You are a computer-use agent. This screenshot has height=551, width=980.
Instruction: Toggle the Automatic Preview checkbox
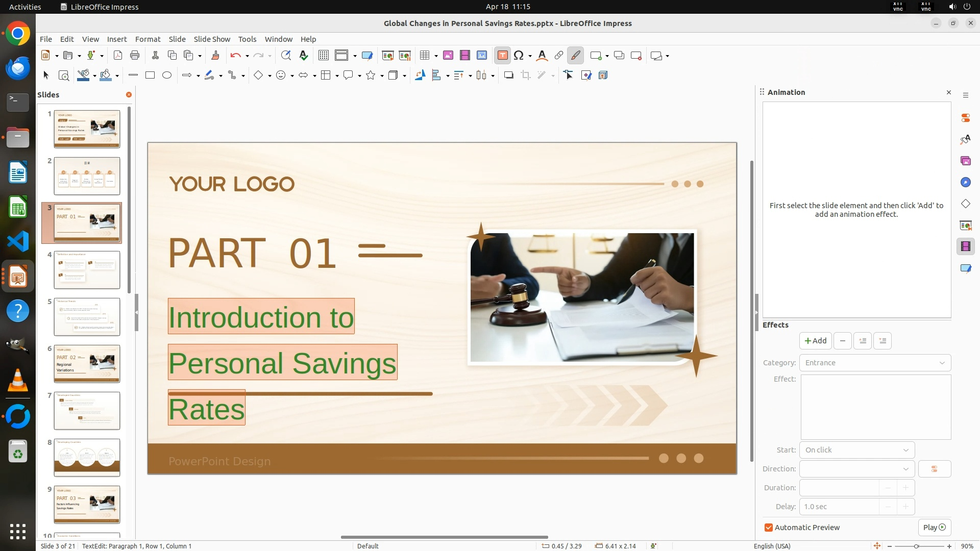(769, 528)
